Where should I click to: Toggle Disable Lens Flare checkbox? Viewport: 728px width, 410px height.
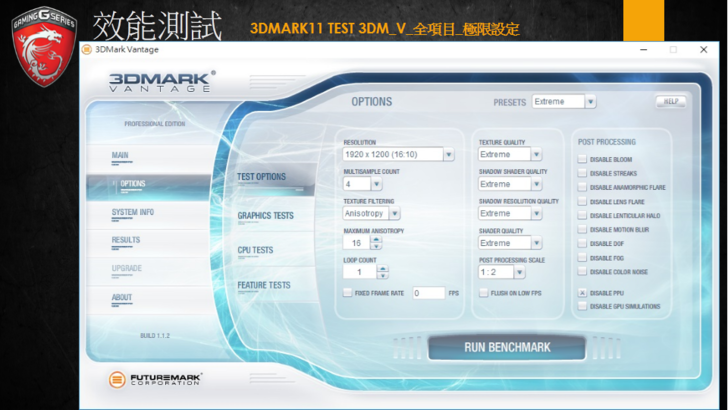tap(582, 202)
